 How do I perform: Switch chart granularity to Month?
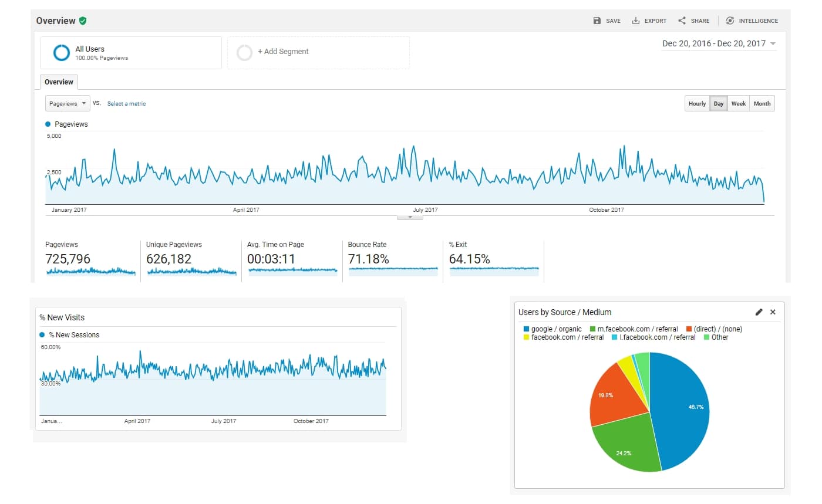pos(762,104)
